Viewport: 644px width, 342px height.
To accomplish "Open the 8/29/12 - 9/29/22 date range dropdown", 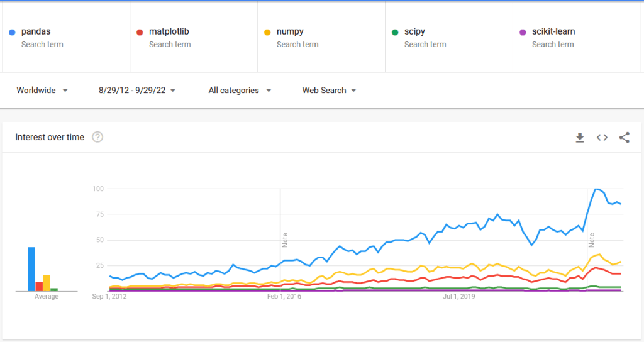I will coord(137,91).
